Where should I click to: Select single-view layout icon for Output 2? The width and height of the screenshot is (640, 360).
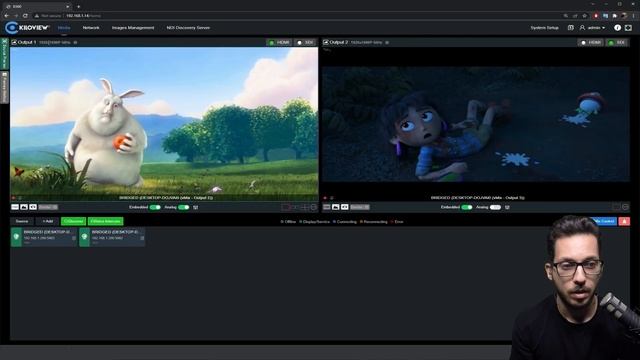[x=616, y=207]
